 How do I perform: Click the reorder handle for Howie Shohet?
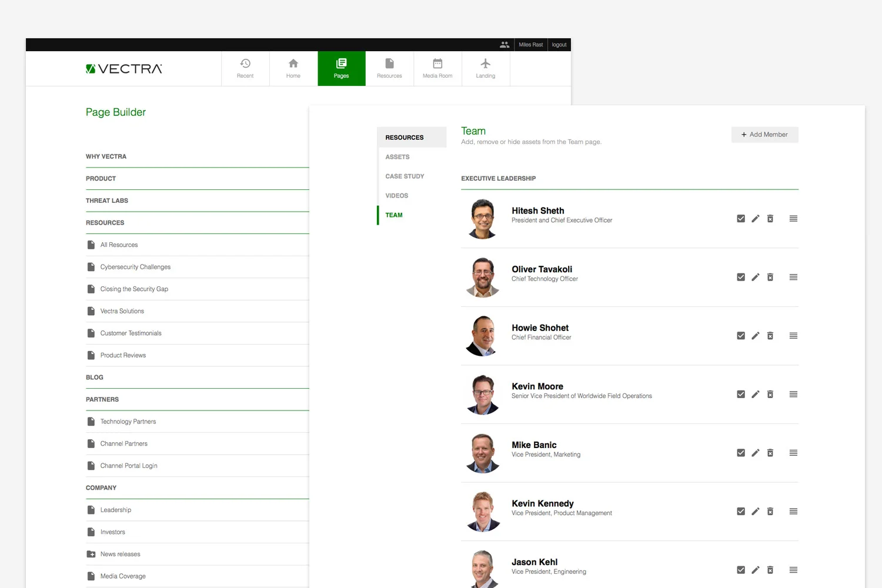click(793, 336)
